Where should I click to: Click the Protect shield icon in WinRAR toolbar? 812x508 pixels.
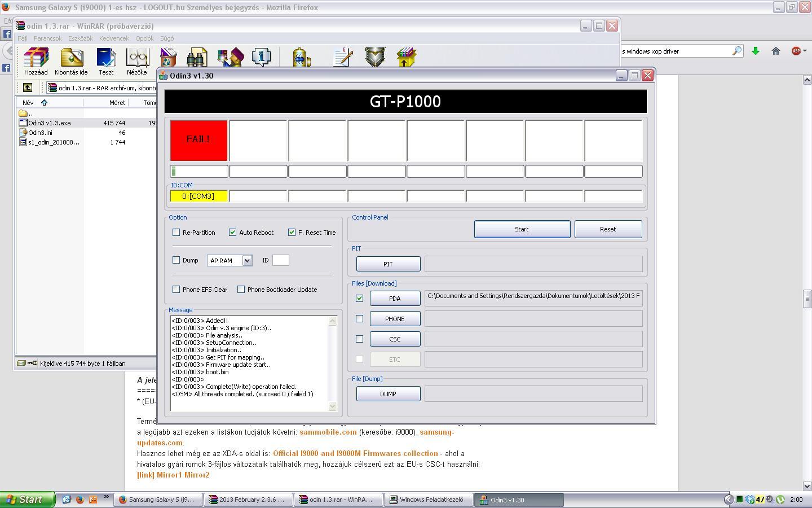pos(375,58)
